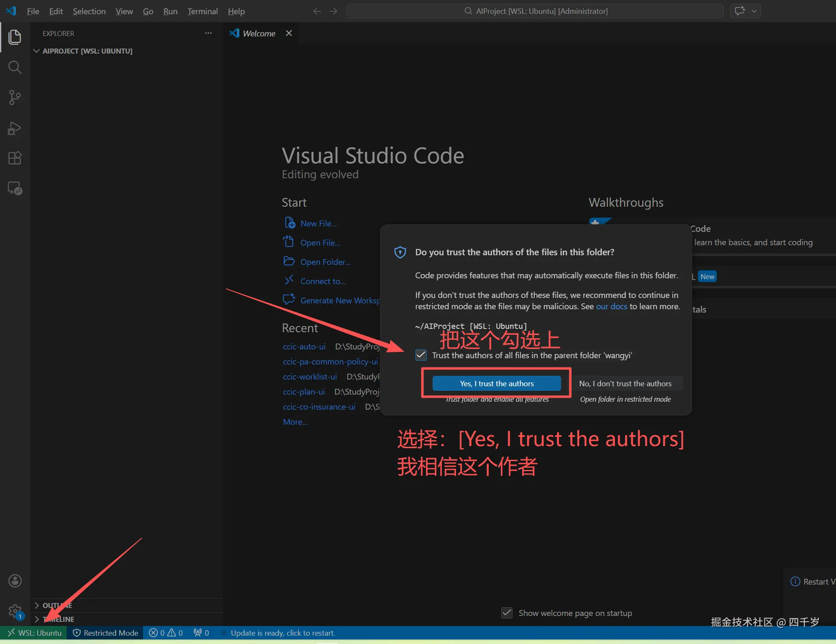Click the 'our docs' link
836x644 pixels.
click(611, 306)
